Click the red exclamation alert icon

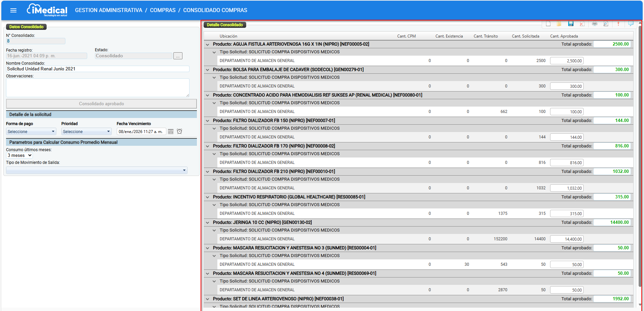pyautogui.click(x=619, y=24)
